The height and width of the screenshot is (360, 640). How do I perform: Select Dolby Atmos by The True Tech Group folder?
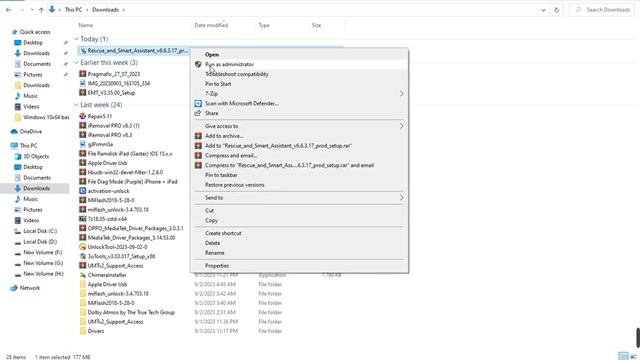(131, 312)
